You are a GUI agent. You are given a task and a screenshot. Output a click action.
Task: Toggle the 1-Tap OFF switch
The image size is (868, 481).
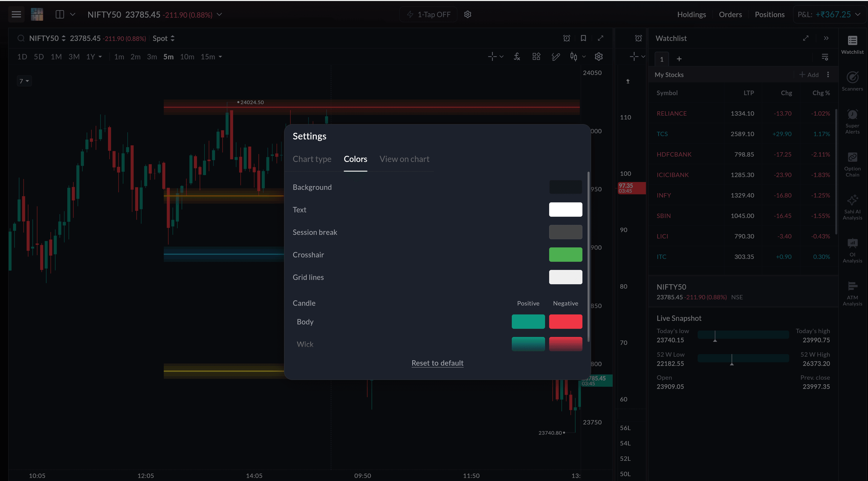(x=428, y=15)
